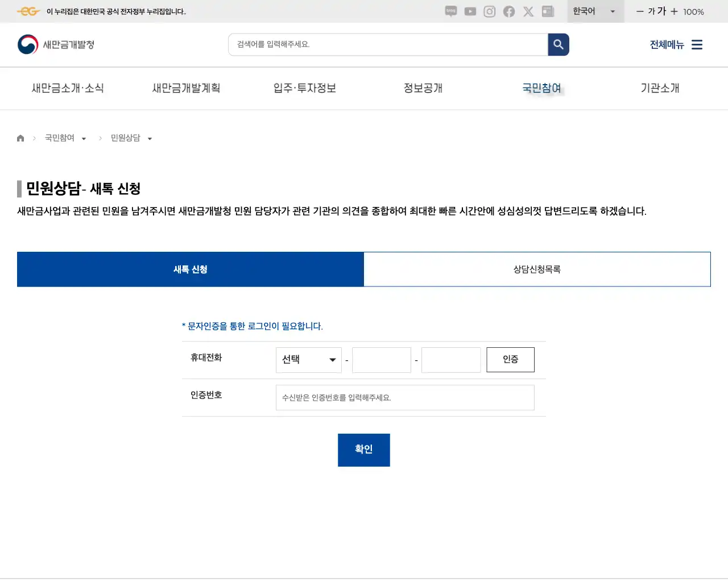
Task: Expand the 민원상담 breadcrumb dropdown
Action: (150, 139)
